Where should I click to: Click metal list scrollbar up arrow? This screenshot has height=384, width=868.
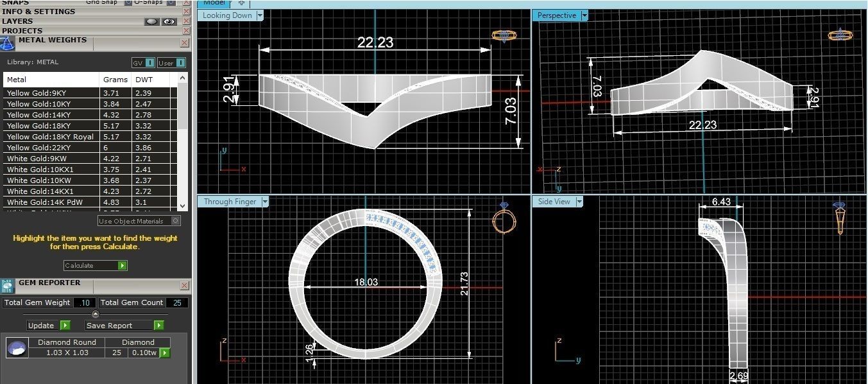click(182, 78)
